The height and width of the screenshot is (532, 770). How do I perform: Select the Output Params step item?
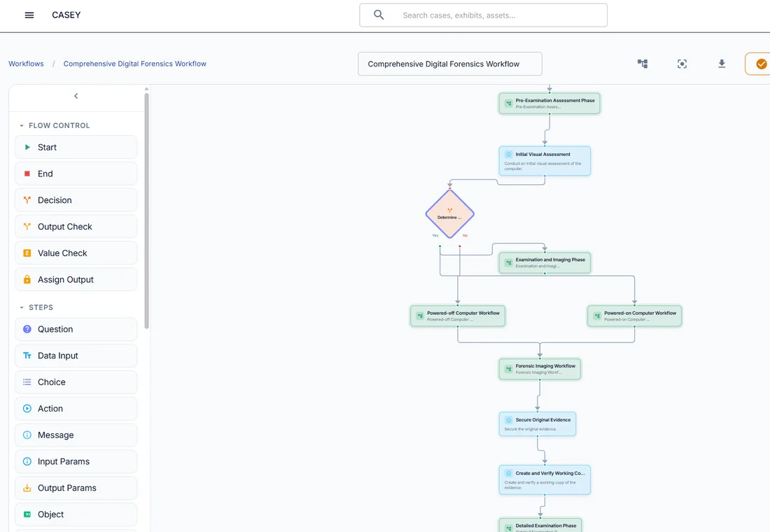pyautogui.click(x=76, y=489)
